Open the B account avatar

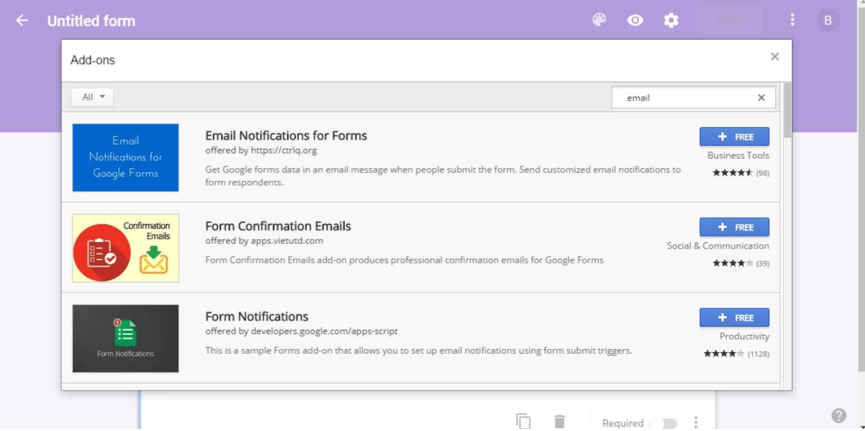827,21
